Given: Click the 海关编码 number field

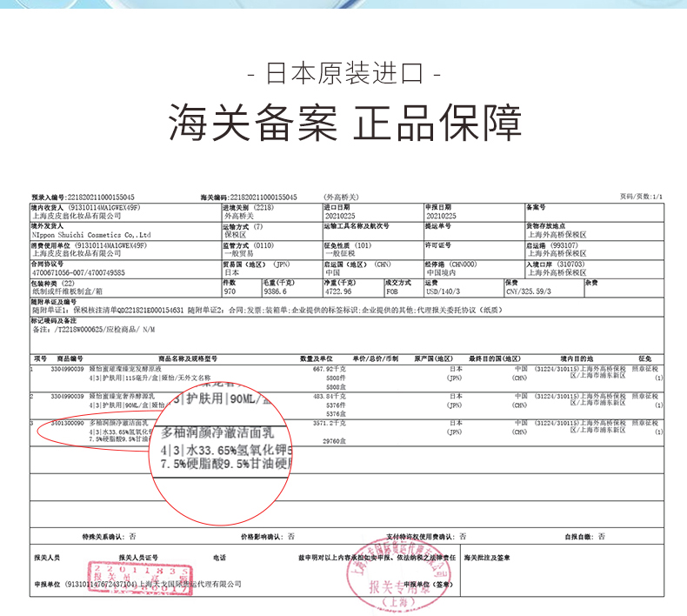Looking at the screenshot, I should tap(249, 198).
